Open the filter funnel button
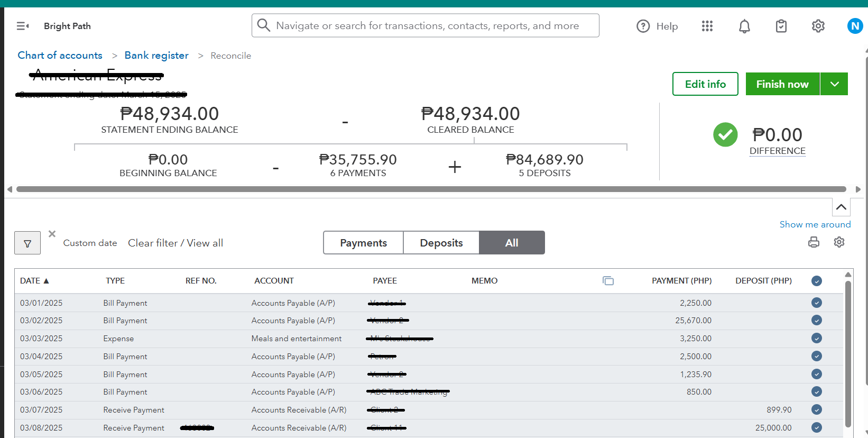Viewport: 868px width, 438px height. [x=27, y=243]
